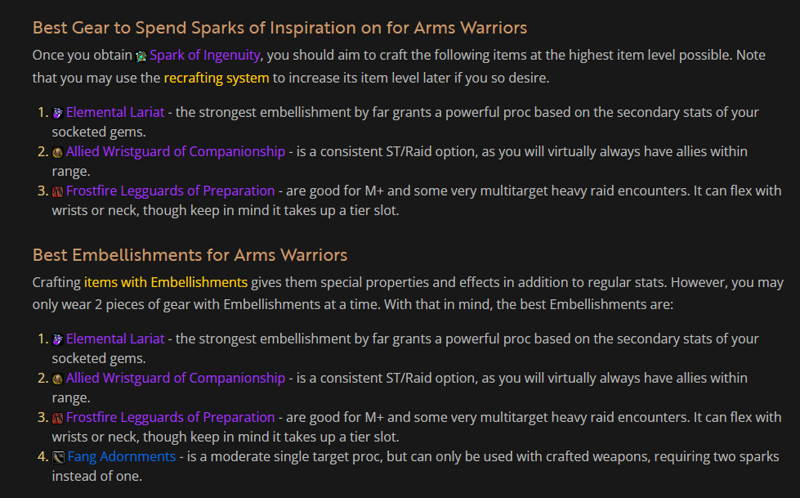The width and height of the screenshot is (800, 498).
Task: Click Allied Wristguard icon in Best Embellishments list
Action: coord(58,379)
